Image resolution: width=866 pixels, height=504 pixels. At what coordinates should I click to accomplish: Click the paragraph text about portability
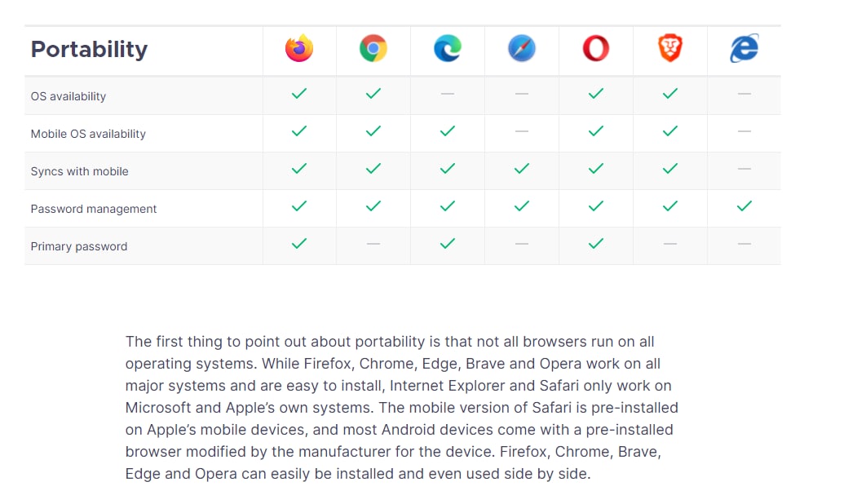tap(401, 408)
